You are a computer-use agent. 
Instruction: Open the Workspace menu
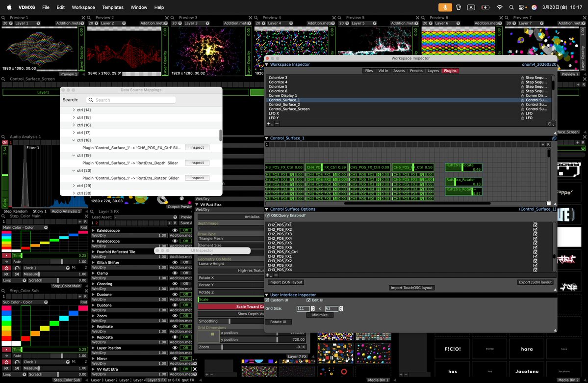click(x=83, y=7)
